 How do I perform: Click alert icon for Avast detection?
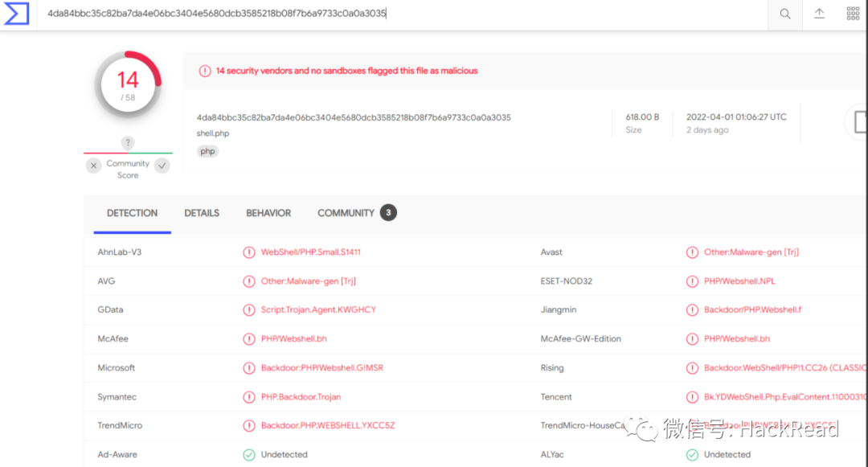coord(692,252)
